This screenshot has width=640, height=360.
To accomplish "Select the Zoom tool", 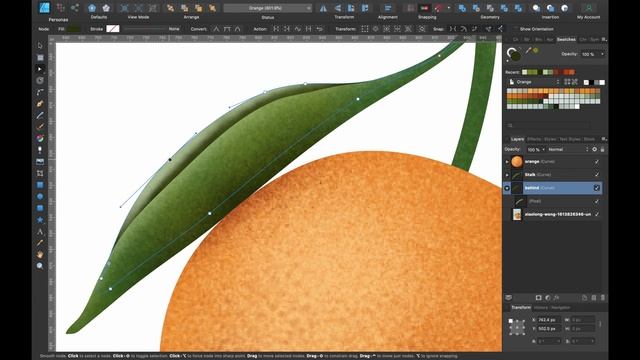I will (40, 266).
